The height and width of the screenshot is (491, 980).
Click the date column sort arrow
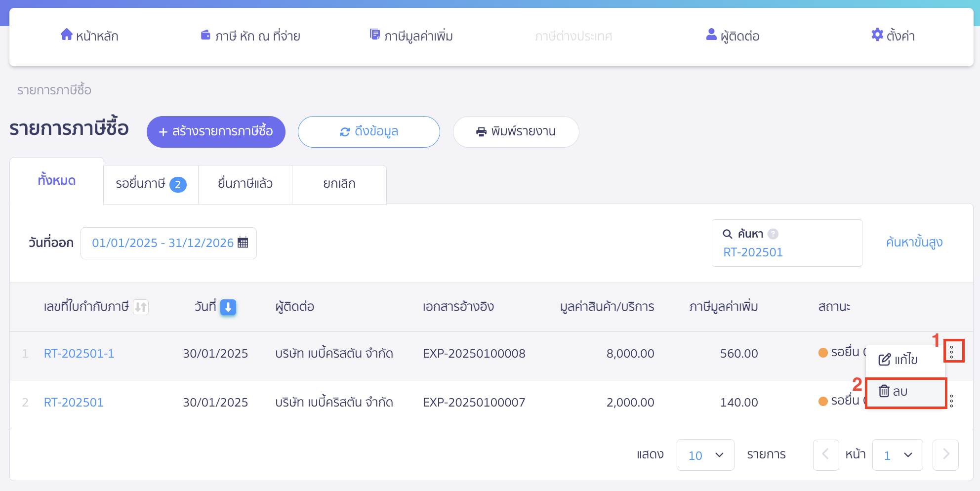coord(228,307)
